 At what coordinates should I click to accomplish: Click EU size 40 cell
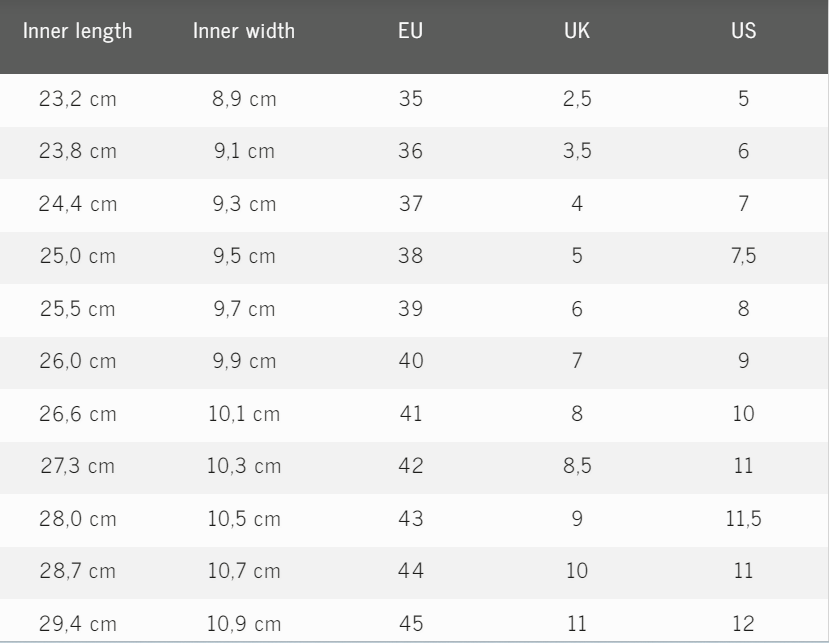pos(410,361)
